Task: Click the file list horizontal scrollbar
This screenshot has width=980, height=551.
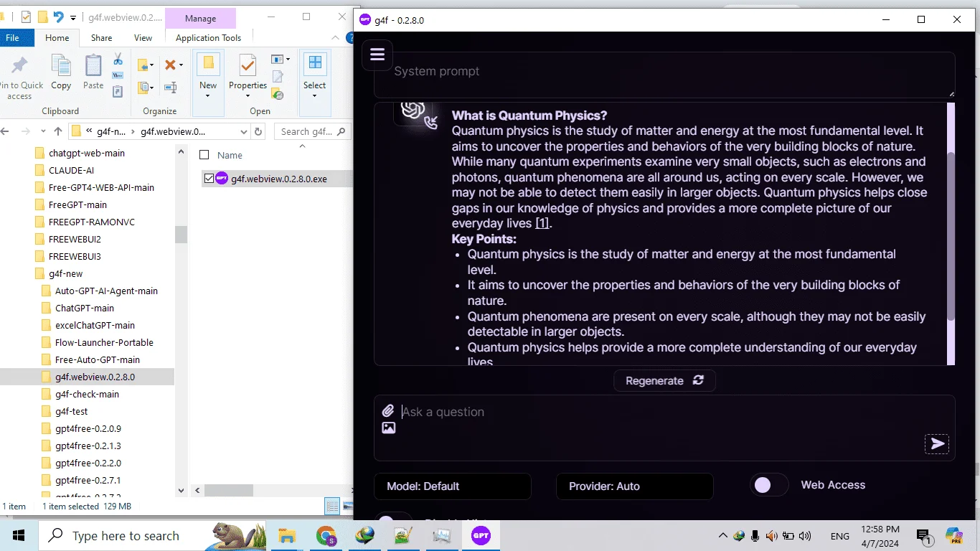Action: pyautogui.click(x=228, y=491)
